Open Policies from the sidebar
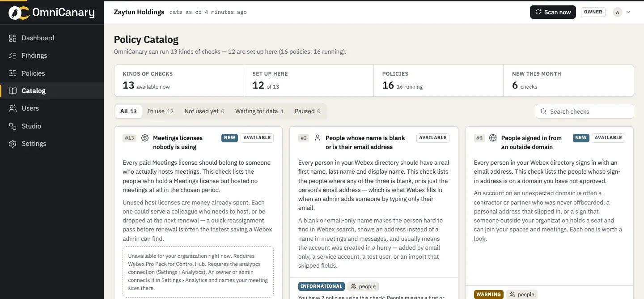This screenshot has height=299, width=644. click(52, 73)
